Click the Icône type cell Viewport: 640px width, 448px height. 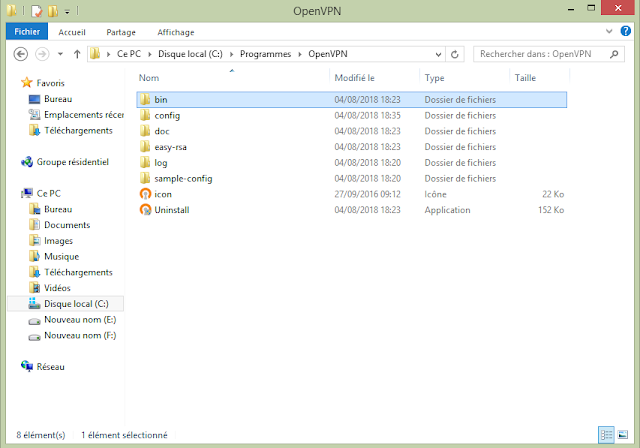tap(435, 194)
